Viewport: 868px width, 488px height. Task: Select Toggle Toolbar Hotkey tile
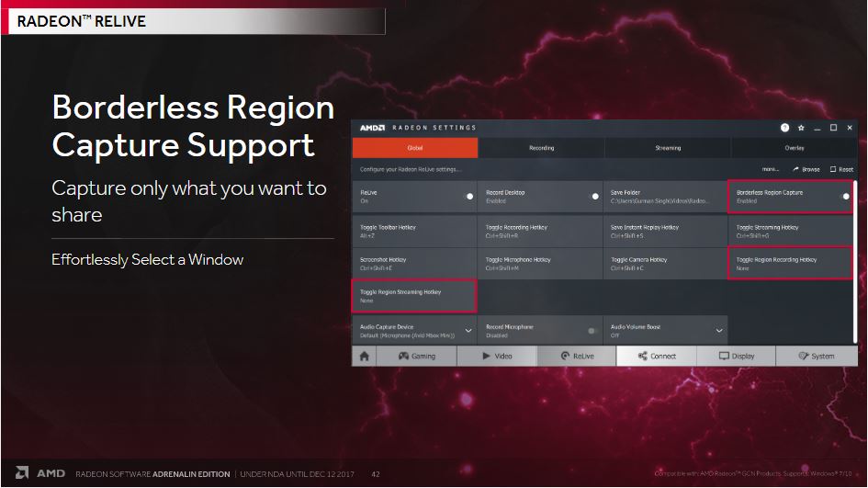414,231
